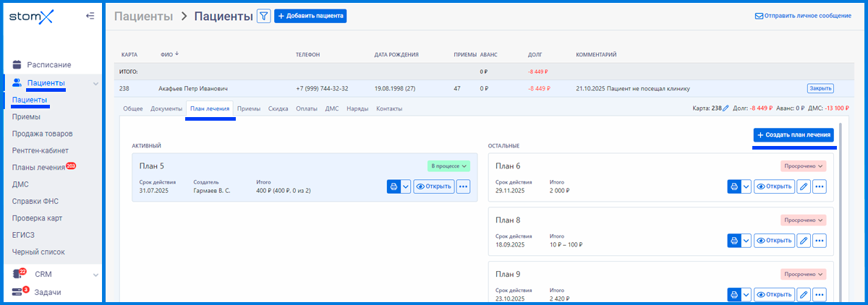868x305 pixels.
Task: Click Отправить личное сообщение link
Action: point(803,16)
